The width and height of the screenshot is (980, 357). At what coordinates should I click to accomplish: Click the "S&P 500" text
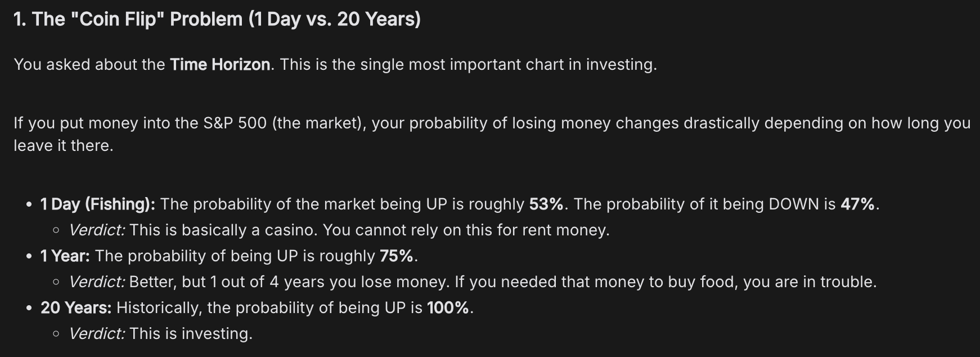click(235, 123)
